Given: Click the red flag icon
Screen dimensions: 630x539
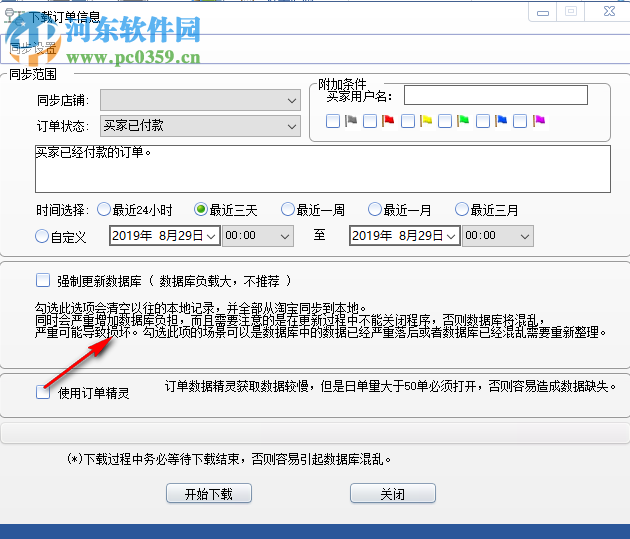Looking at the screenshot, I should pyautogui.click(x=388, y=120).
